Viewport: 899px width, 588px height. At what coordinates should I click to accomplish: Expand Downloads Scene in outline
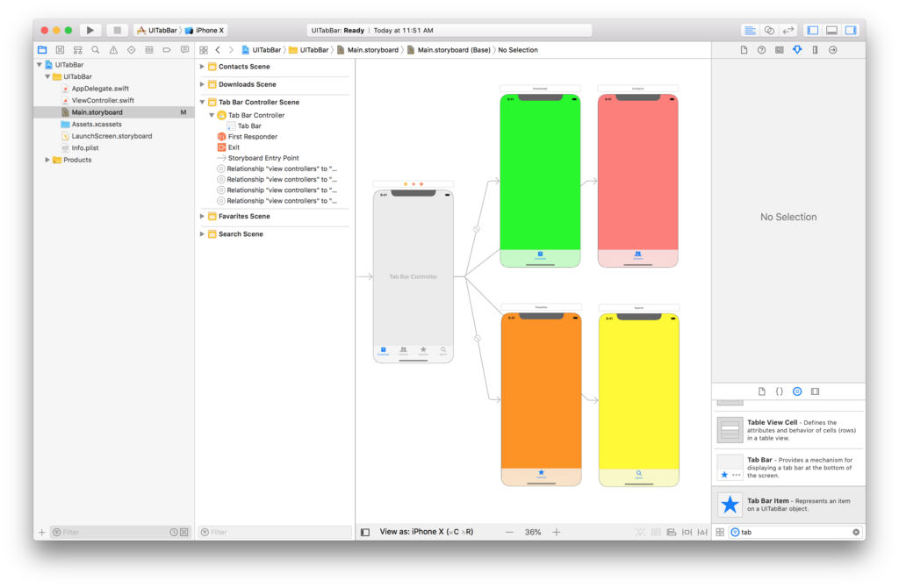[x=202, y=84]
